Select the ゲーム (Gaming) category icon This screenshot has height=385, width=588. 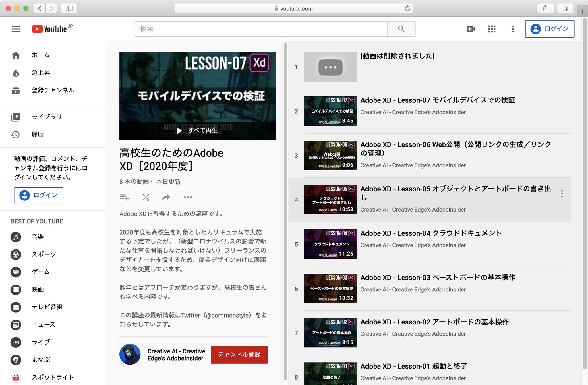[16, 272]
